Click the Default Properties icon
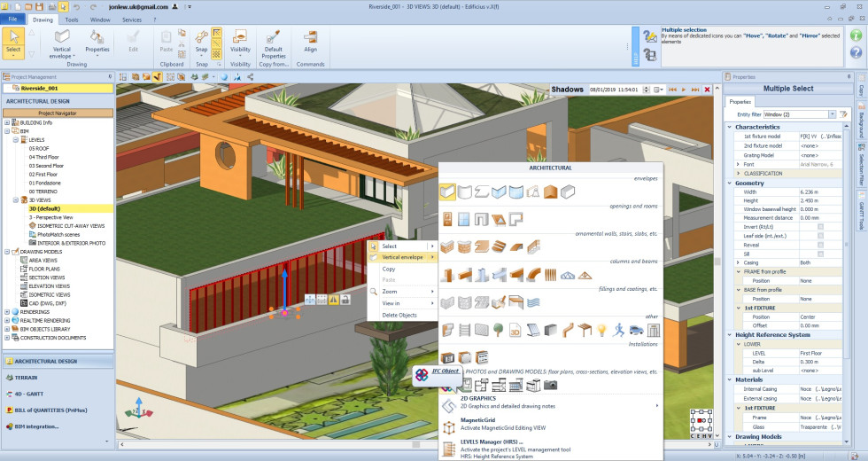This screenshot has width=868, height=461. tap(274, 42)
